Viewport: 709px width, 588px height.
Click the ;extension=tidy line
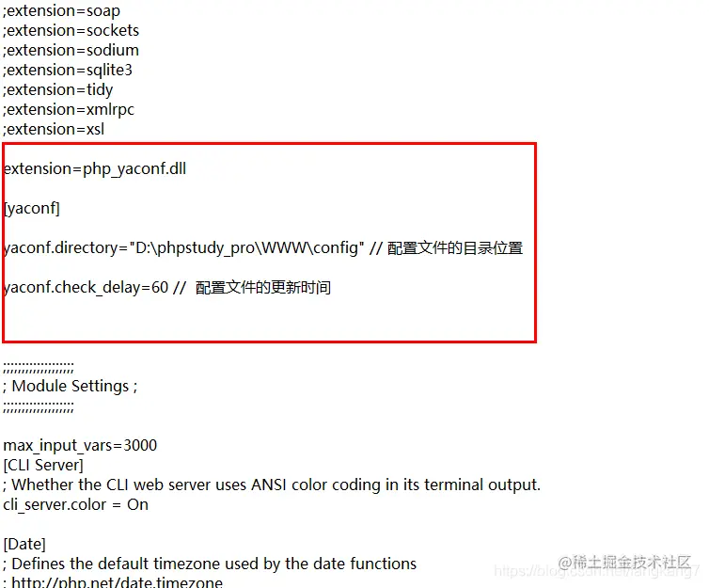(x=58, y=90)
